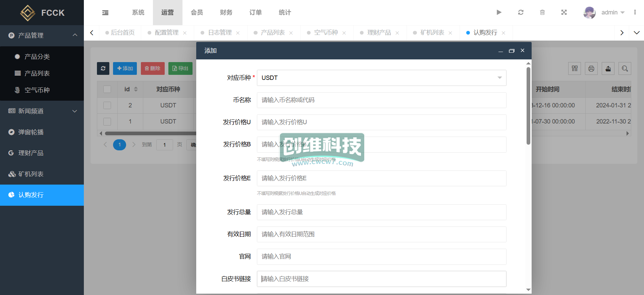This screenshot has width=644, height=295.
Task: Click the 发行总量 input field
Action: (x=381, y=212)
